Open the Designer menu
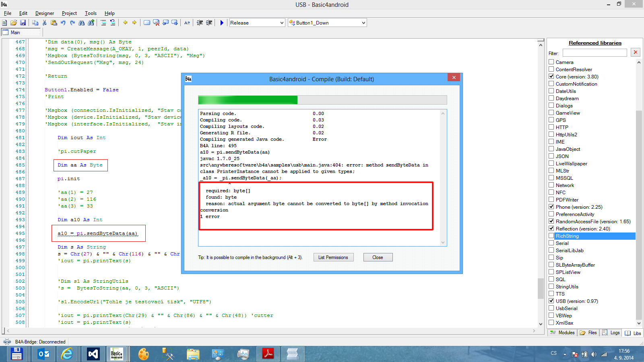The height and width of the screenshot is (362, 644). pos(45,13)
